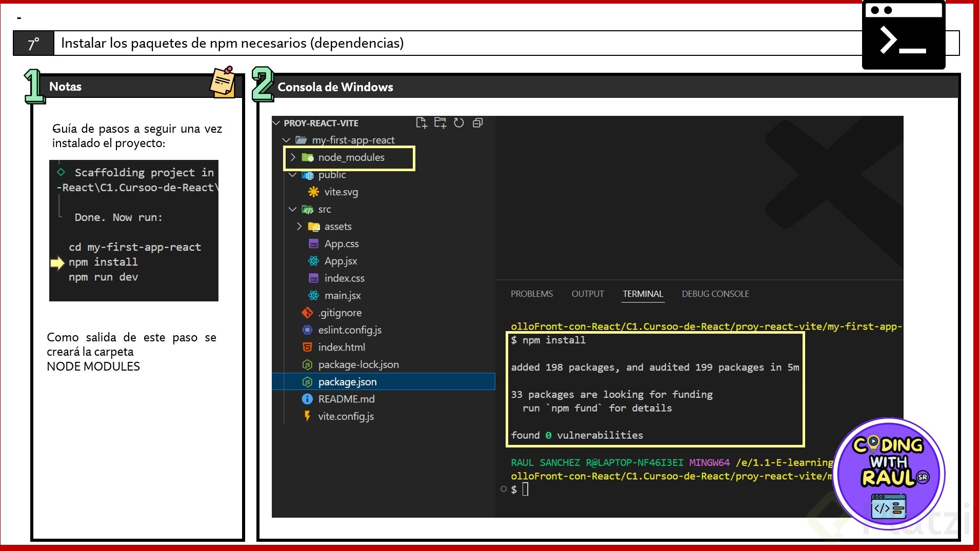The height and width of the screenshot is (551, 980).
Task: Click the assets folder icon
Action: [314, 227]
